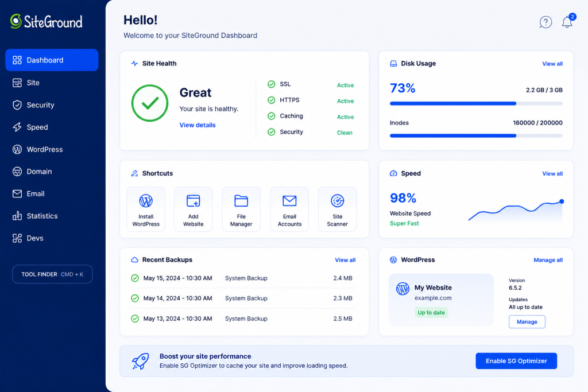Click the Inodes usage progress bar
This screenshot has width=588, height=392.
point(476,135)
